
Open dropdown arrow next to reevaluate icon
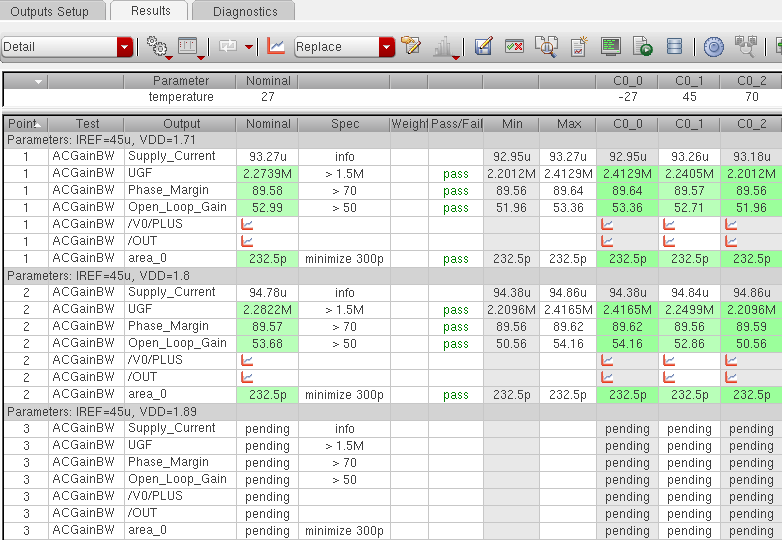coord(249,47)
